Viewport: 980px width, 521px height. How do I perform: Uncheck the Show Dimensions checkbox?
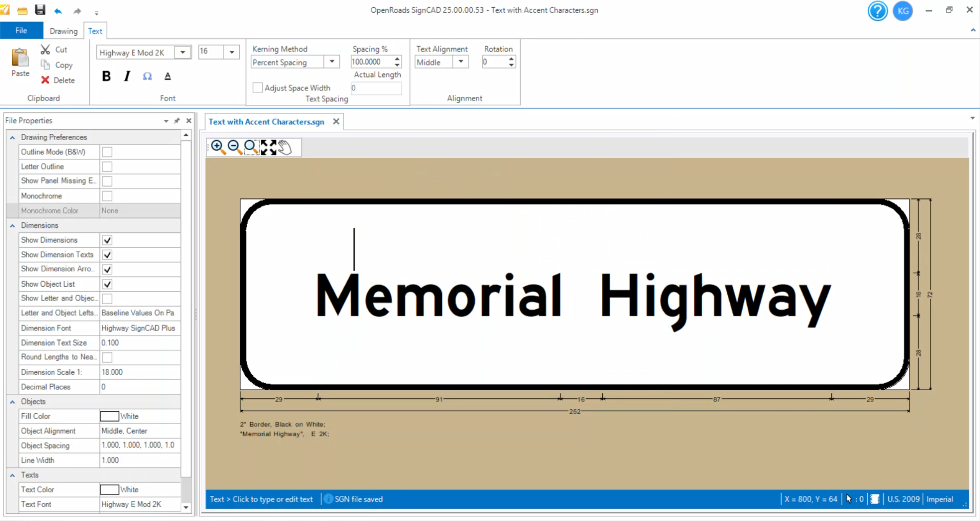click(107, 240)
